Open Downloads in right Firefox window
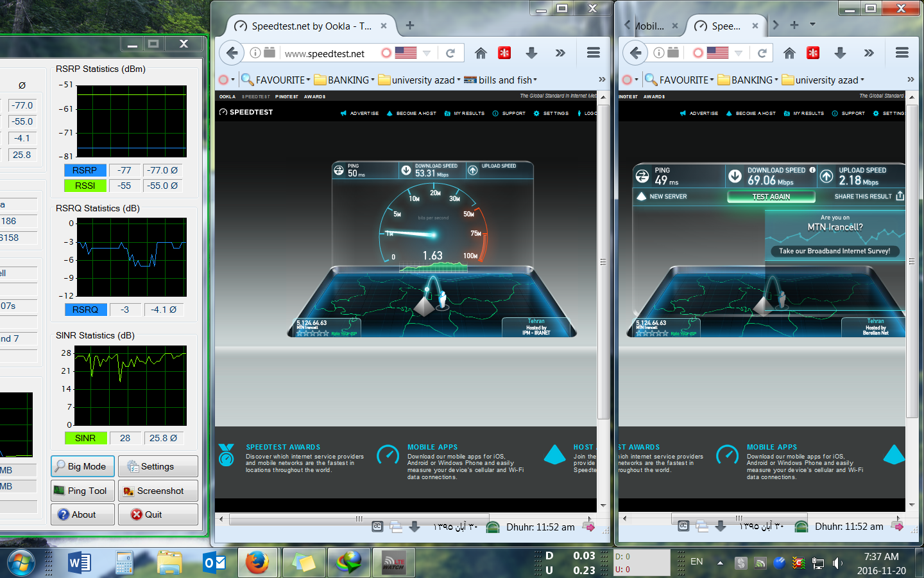 (x=840, y=53)
